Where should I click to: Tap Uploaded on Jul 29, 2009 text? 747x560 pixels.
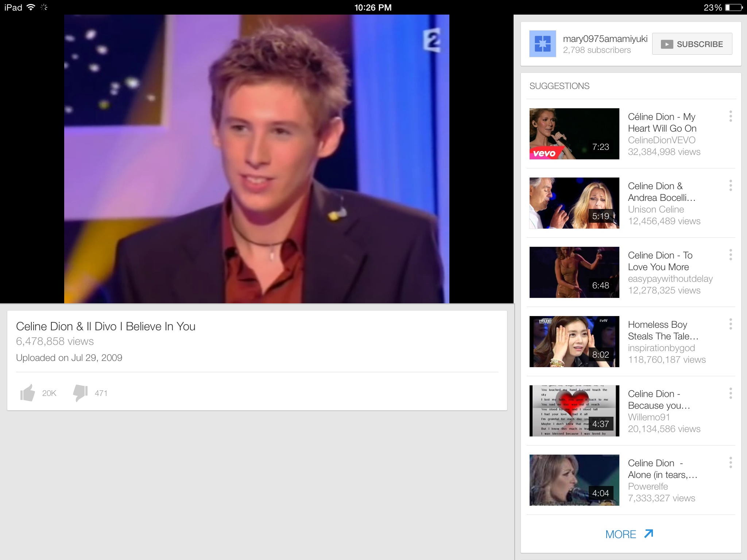[x=69, y=358]
